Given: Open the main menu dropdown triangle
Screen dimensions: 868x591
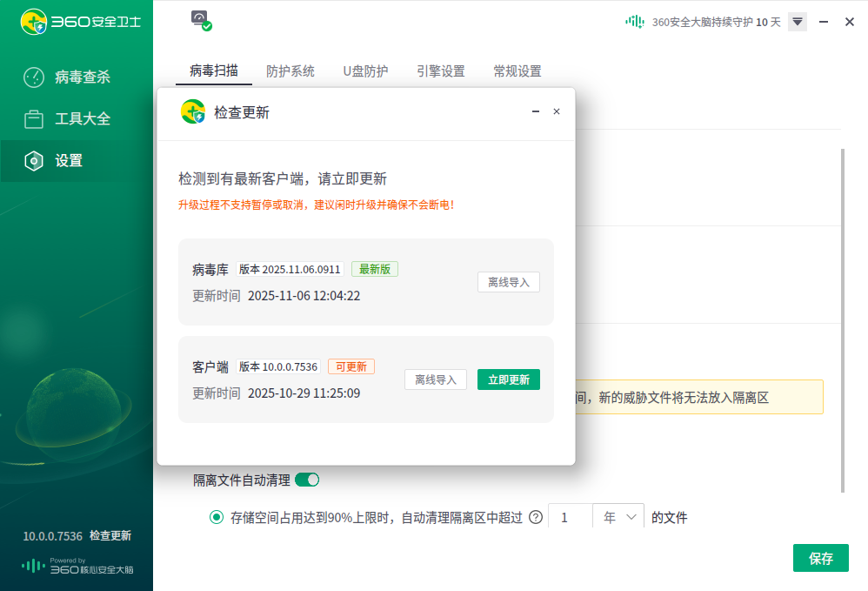Looking at the screenshot, I should [x=798, y=22].
